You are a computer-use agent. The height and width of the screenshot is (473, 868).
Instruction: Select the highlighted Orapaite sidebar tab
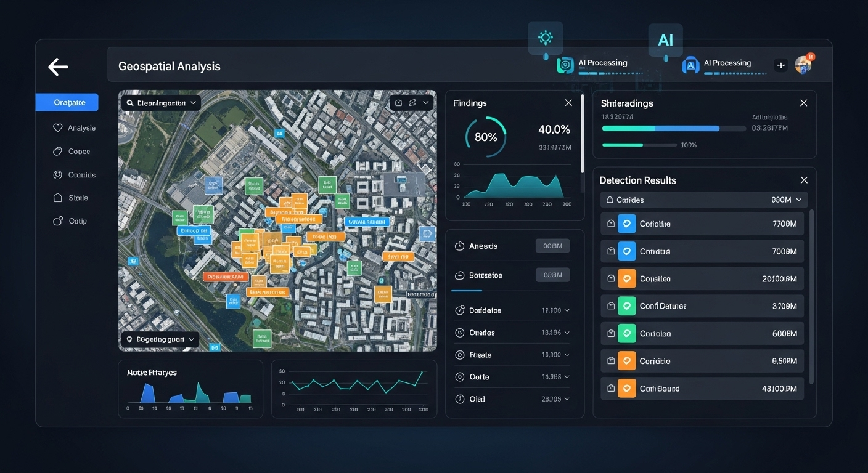point(67,103)
